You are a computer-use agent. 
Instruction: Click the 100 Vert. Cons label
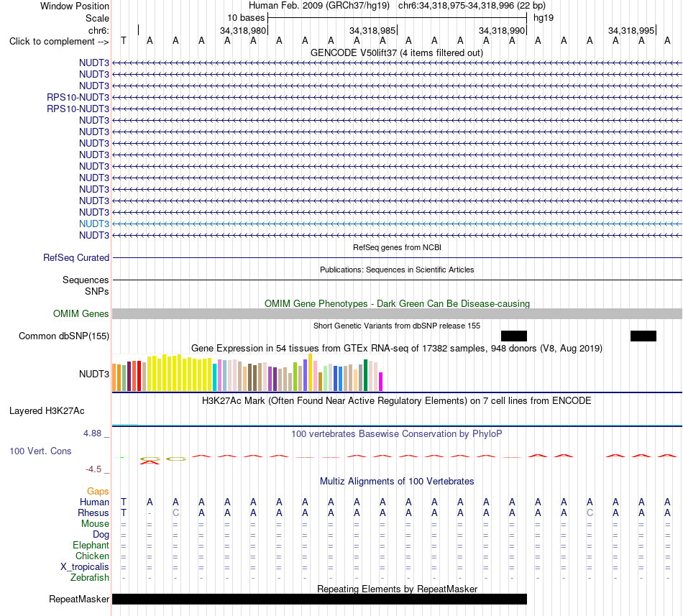pos(40,451)
